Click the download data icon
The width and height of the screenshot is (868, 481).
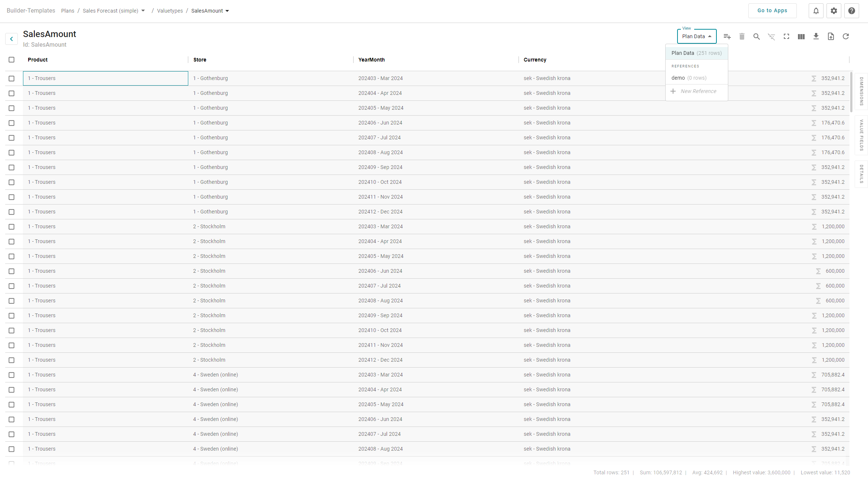(x=816, y=36)
